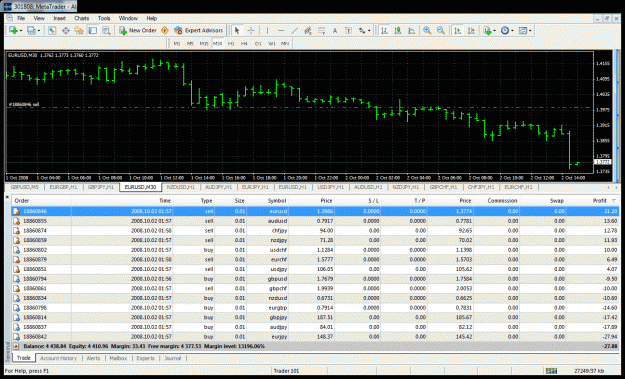This screenshot has width=625, height=379.
Task: Select the Text (A) drawing tool
Action: pos(335,30)
